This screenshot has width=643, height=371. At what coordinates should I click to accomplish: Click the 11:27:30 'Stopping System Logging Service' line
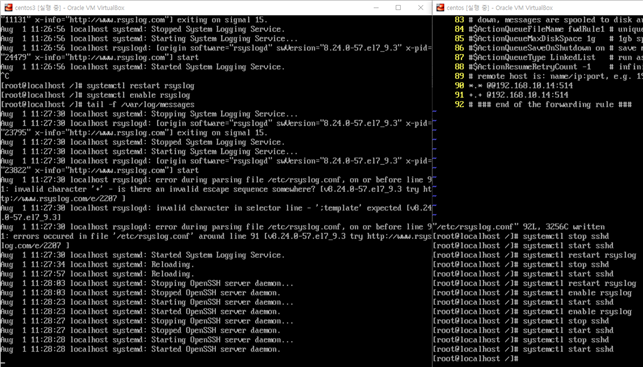tap(149, 114)
